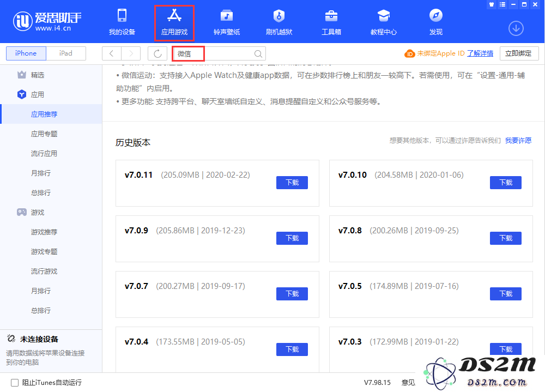Download version v7.0.7

click(x=292, y=294)
